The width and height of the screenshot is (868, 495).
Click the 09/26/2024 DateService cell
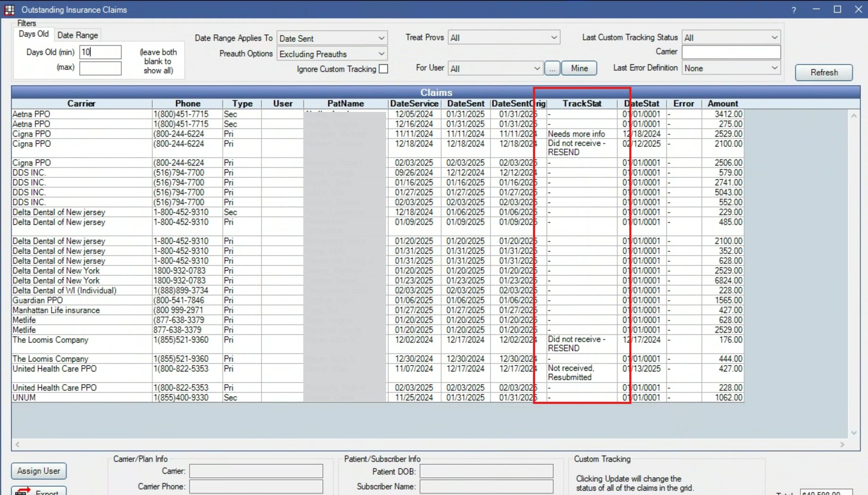(x=414, y=173)
